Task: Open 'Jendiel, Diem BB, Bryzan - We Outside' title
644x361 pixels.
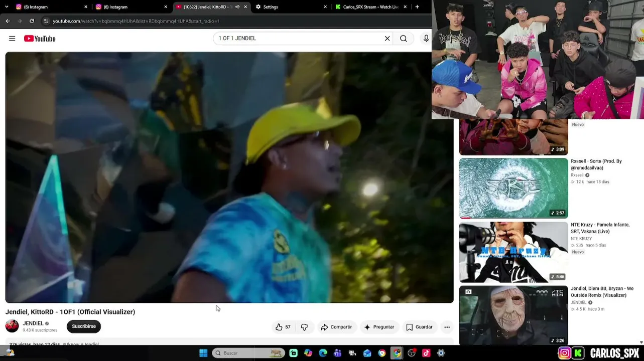Action: coord(602,292)
